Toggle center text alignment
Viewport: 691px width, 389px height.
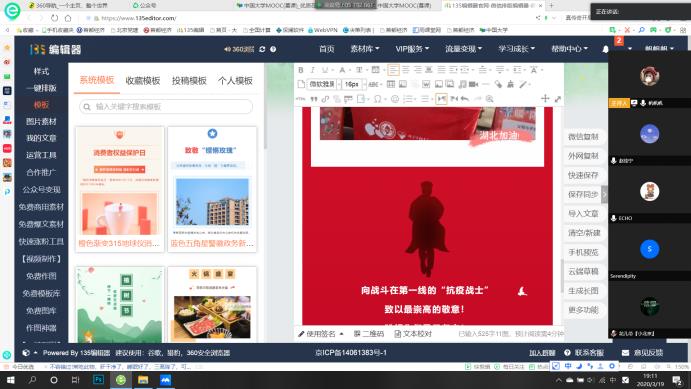pyautogui.click(x=406, y=70)
